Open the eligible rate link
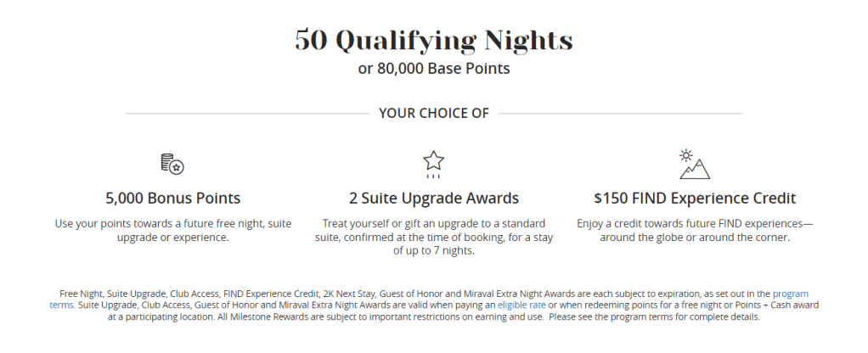868x353 pixels. 521,304
